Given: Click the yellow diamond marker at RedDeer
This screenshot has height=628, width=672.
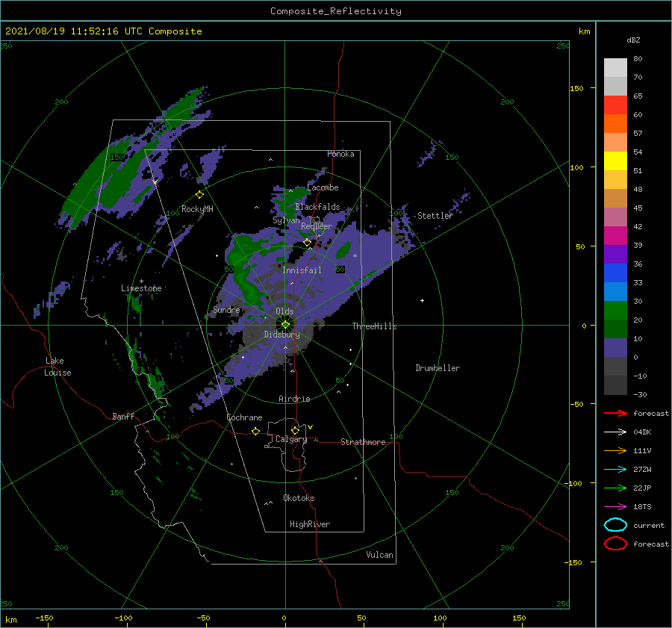Looking at the screenshot, I should point(307,243).
